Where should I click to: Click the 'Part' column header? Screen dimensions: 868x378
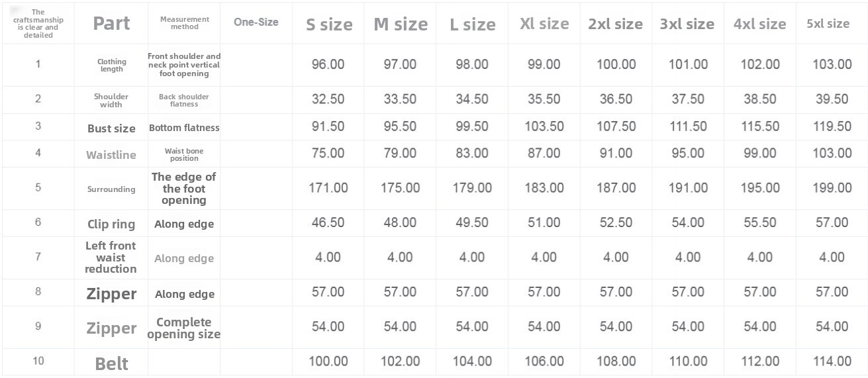pos(111,23)
